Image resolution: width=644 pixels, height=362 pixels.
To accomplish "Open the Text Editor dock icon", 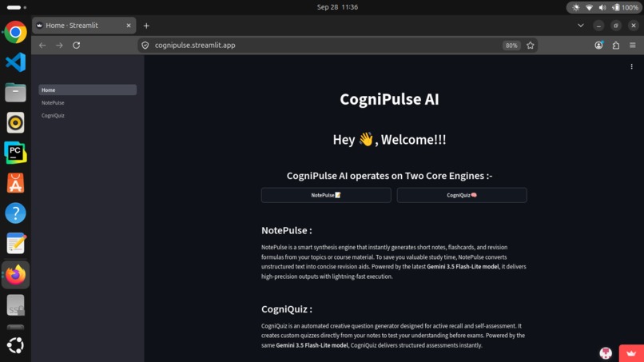I will pyautogui.click(x=16, y=243).
